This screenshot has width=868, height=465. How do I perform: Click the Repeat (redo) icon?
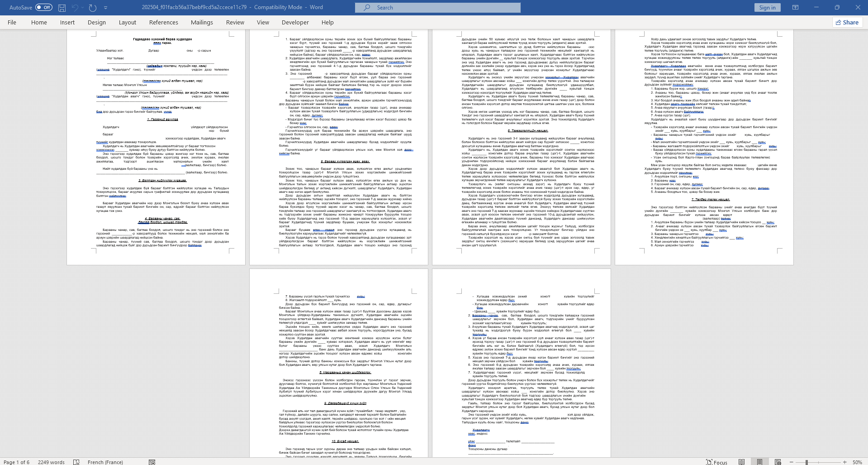(x=93, y=8)
